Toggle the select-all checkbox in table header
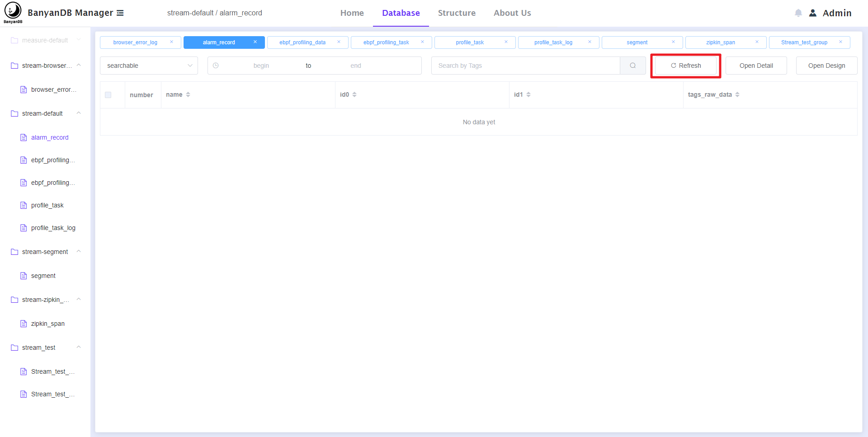The image size is (868, 437). (x=108, y=95)
